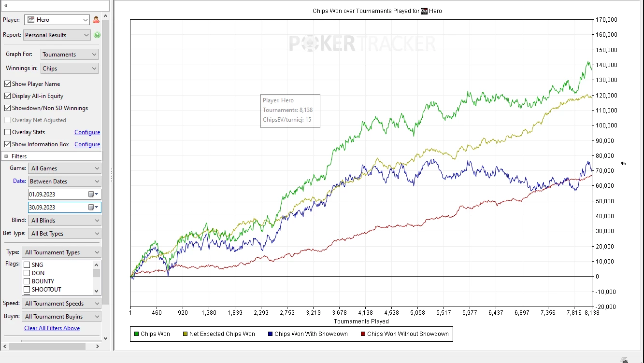Uncheck Show Player Name
Viewport: 644px width, 363px height.
(x=7, y=84)
